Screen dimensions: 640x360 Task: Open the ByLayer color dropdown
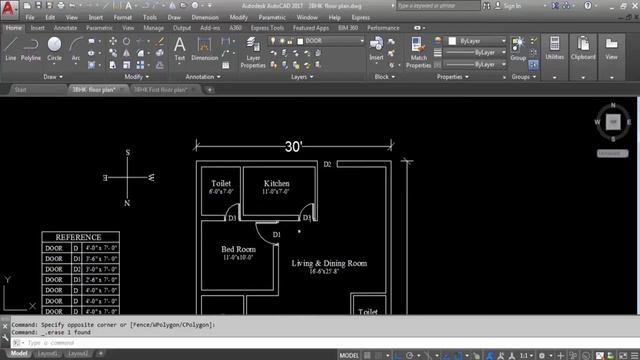pos(503,41)
